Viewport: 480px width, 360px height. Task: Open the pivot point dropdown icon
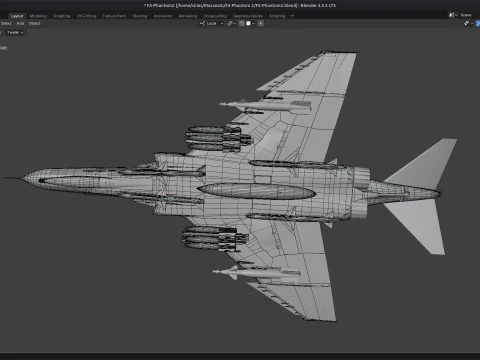pos(231,23)
